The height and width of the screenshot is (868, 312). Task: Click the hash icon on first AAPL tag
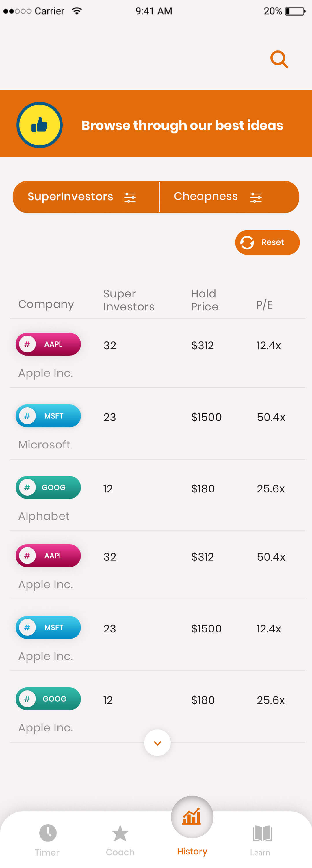click(27, 344)
